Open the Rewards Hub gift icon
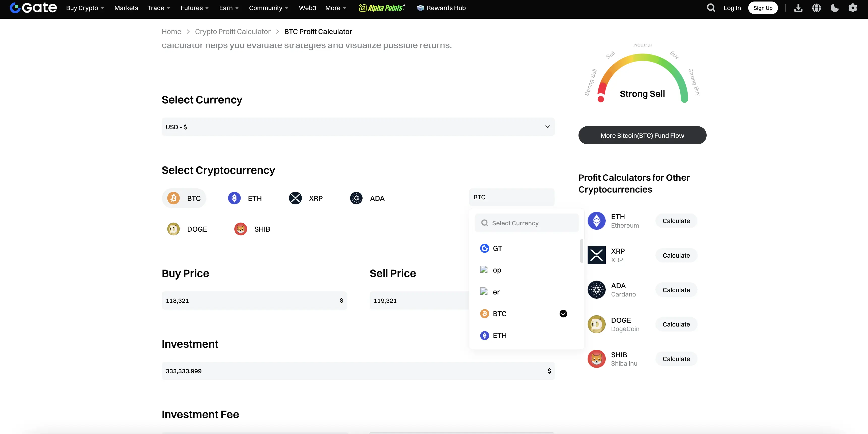Image resolution: width=868 pixels, height=434 pixels. pyautogui.click(x=420, y=8)
